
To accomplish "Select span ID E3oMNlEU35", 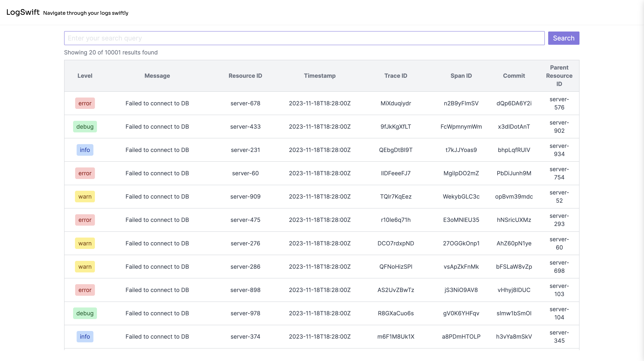I will click(461, 220).
